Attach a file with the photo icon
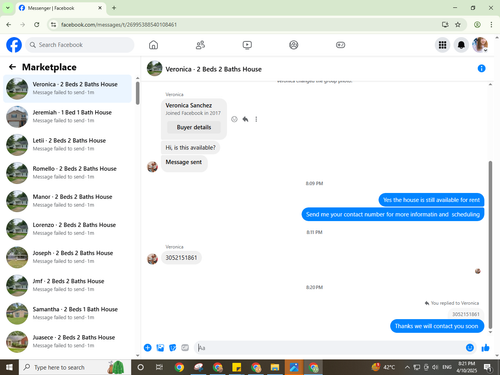 coord(160,348)
